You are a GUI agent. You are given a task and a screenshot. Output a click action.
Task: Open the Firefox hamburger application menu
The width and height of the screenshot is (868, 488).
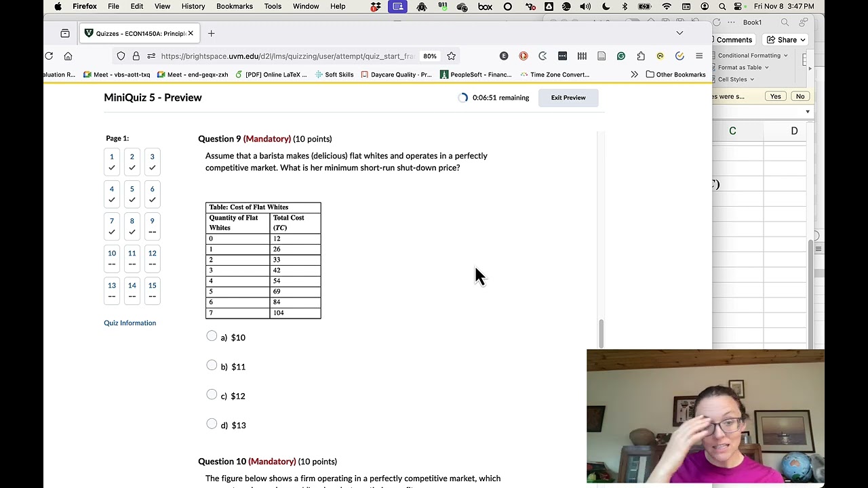699,56
